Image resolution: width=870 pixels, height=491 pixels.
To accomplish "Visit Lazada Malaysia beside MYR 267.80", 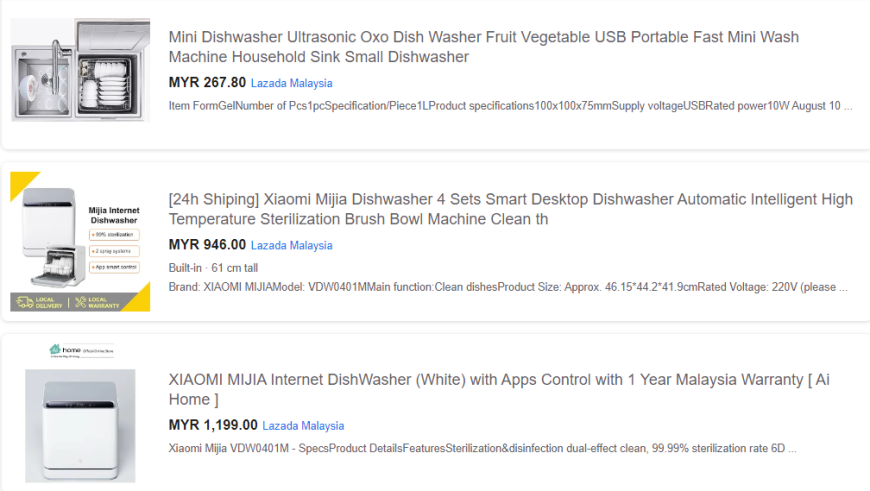I will [291, 83].
